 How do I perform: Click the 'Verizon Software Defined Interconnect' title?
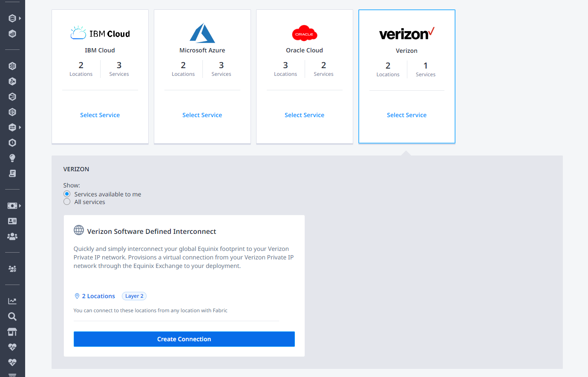(x=152, y=231)
